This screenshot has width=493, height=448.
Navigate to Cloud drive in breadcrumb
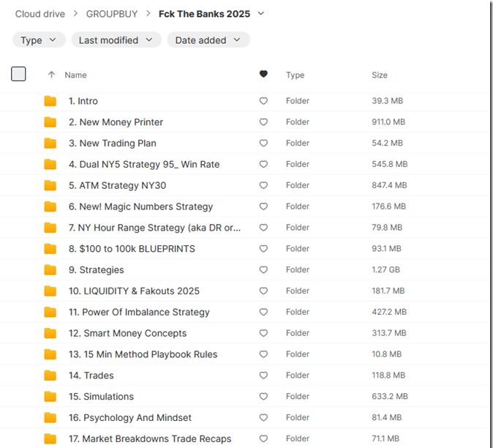[39, 14]
